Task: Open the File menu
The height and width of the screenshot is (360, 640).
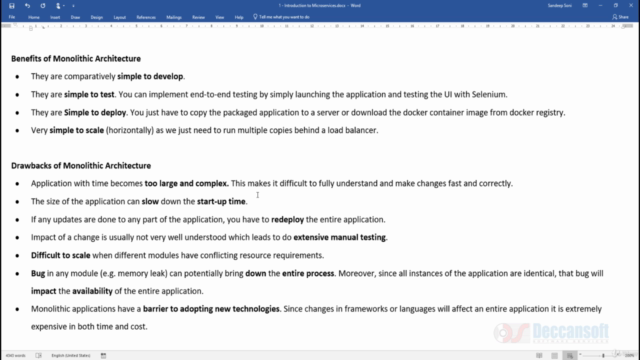Action: pos(12,17)
